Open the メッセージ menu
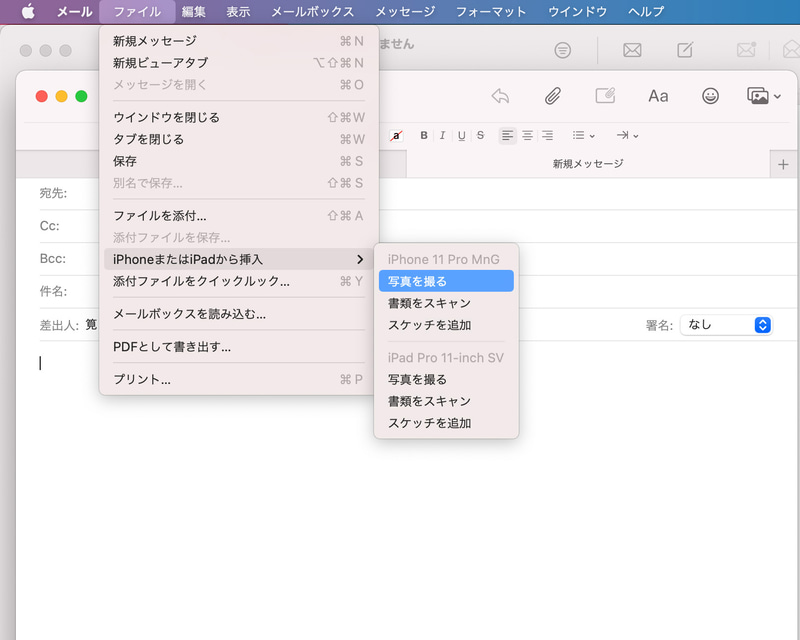Screen dimensions: 800x640 [x=405, y=11]
